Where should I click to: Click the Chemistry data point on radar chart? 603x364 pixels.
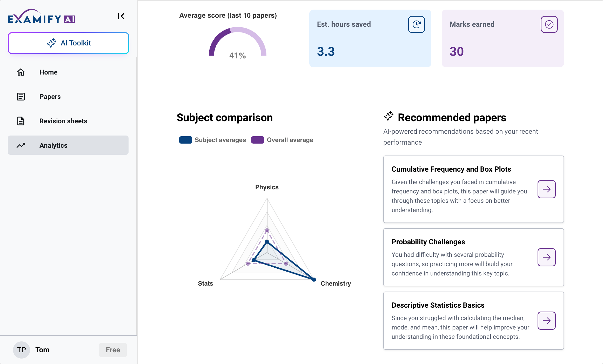tap(314, 280)
